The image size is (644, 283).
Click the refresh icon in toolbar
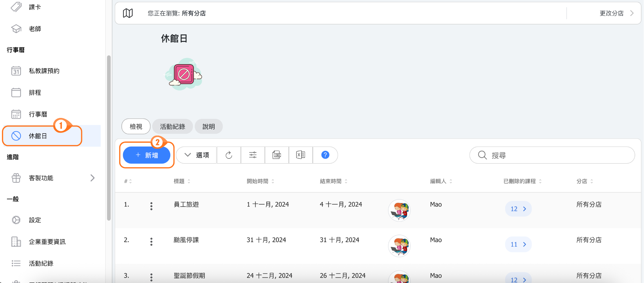tap(229, 155)
